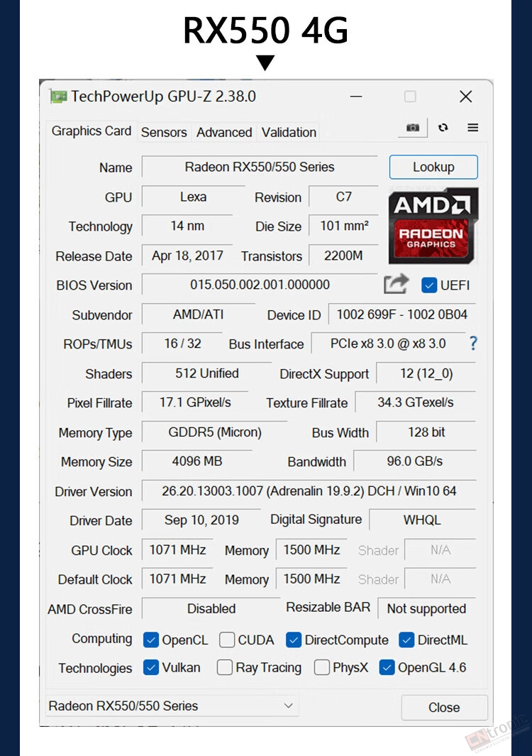Viewport: 532px width, 756px height.
Task: Select the Validation tab
Action: [x=289, y=132]
